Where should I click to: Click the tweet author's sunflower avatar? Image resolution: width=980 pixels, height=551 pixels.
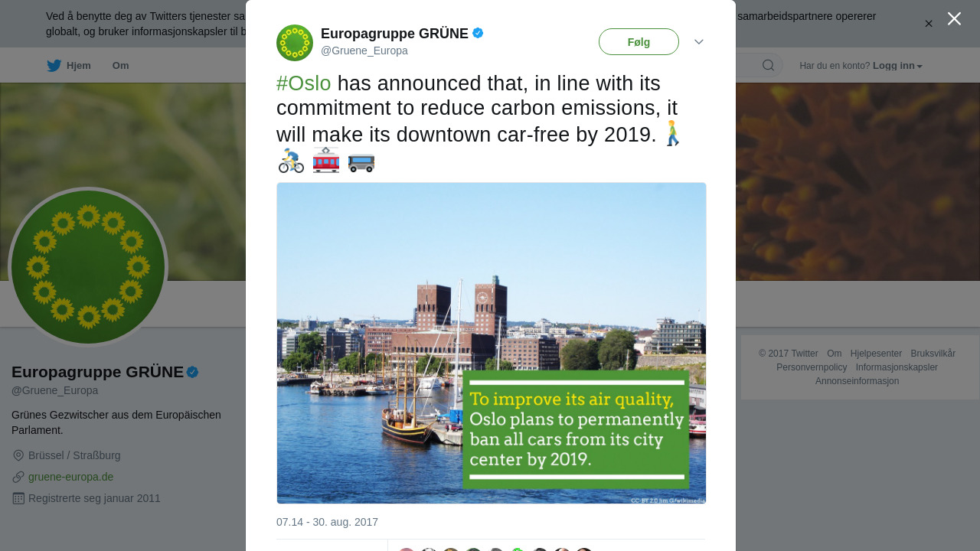pyautogui.click(x=295, y=43)
